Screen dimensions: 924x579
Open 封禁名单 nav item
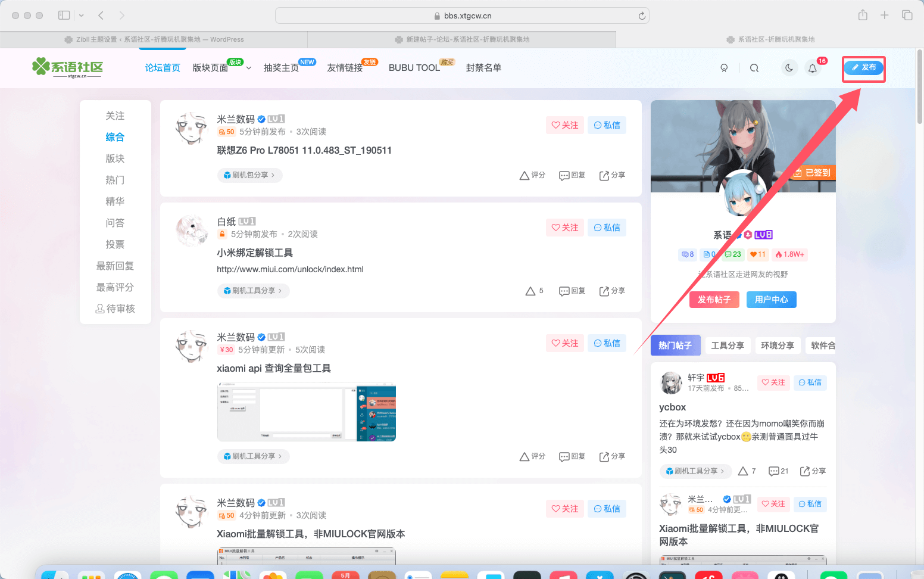pos(483,68)
